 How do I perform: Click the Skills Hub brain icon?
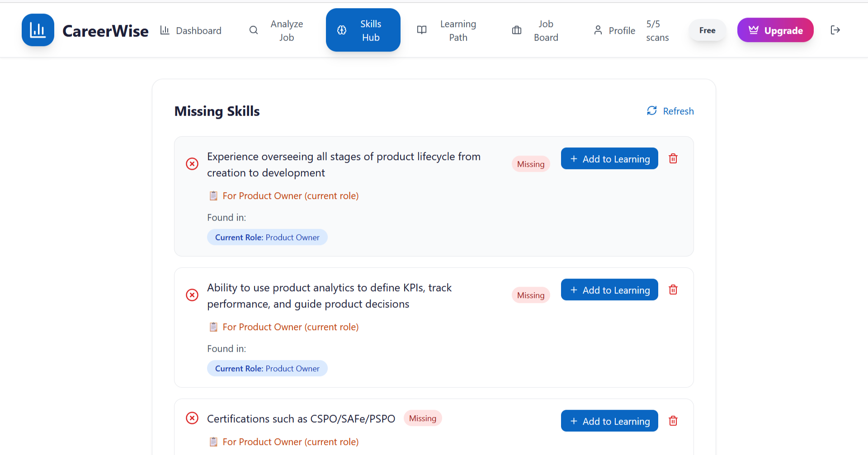pyautogui.click(x=342, y=30)
